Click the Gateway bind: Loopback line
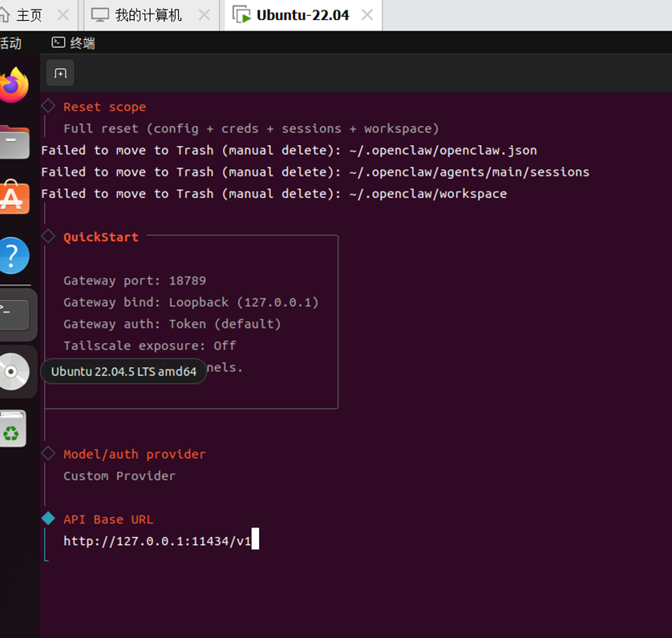The image size is (672, 638). coord(191,302)
